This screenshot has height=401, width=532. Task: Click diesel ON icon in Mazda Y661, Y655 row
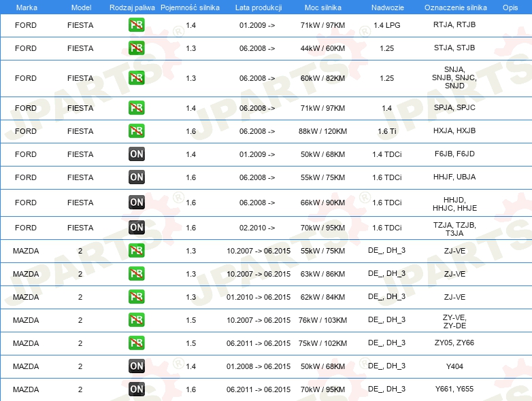(x=136, y=389)
